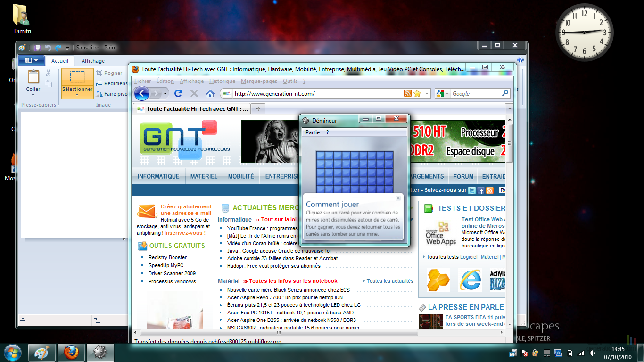Click the Firefox back arrow button
This screenshot has height=362, width=644.
[x=142, y=93]
